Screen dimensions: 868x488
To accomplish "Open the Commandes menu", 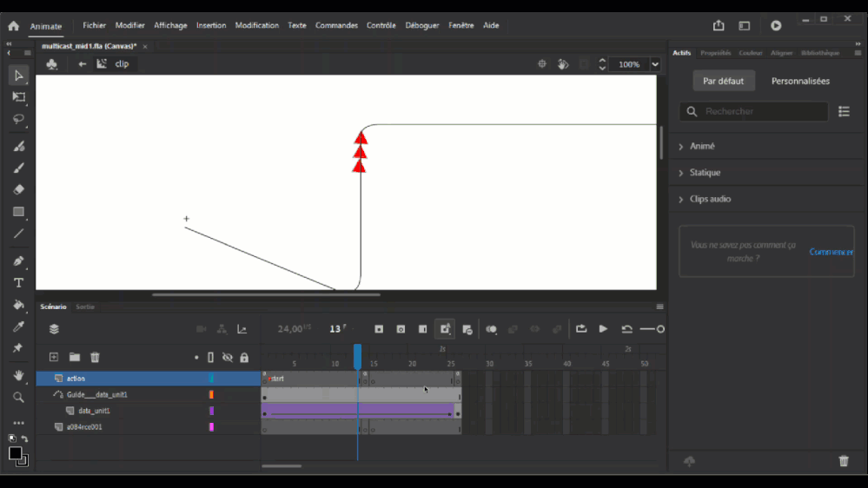I will click(336, 25).
